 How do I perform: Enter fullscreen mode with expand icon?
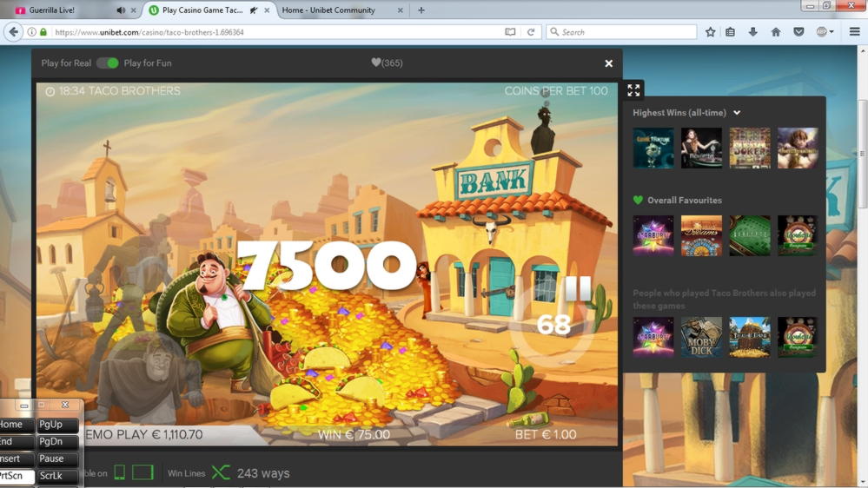pos(633,90)
